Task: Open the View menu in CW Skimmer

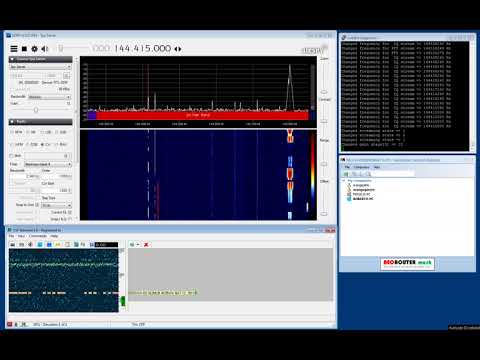Action: pyautogui.click(x=21, y=236)
